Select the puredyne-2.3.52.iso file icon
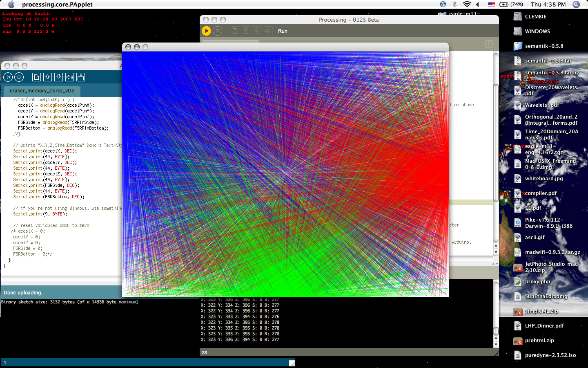588x368 pixels. pos(518,355)
